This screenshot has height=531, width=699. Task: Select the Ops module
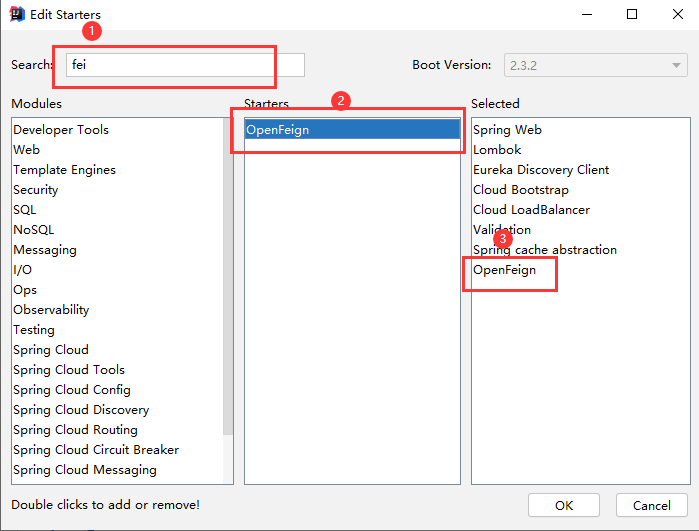[x=25, y=290]
